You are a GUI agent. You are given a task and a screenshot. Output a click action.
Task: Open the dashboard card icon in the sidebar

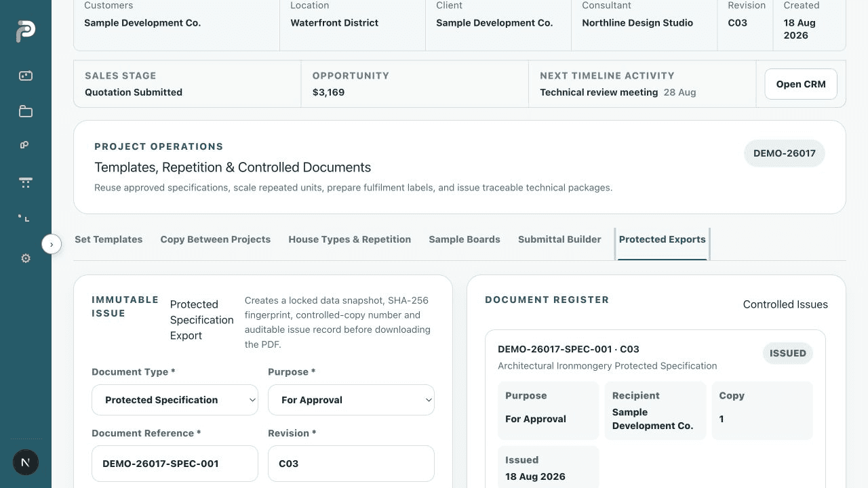pos(26,76)
